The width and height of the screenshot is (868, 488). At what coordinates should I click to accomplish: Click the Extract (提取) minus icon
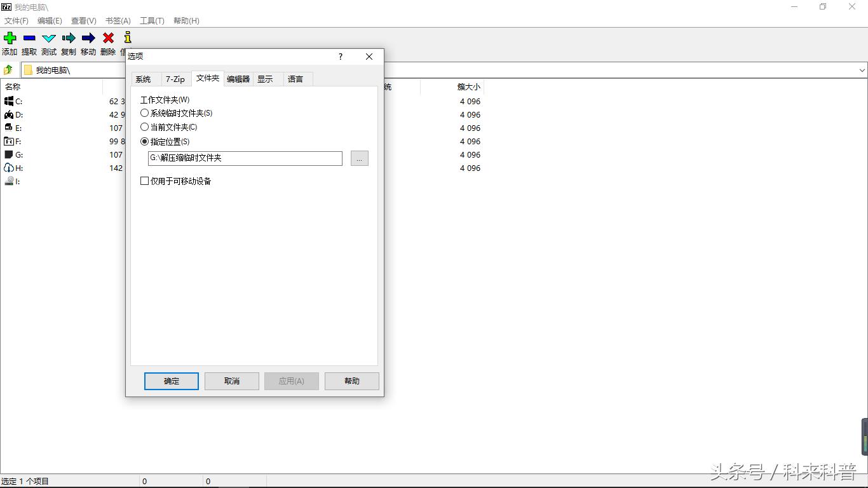pos(29,38)
